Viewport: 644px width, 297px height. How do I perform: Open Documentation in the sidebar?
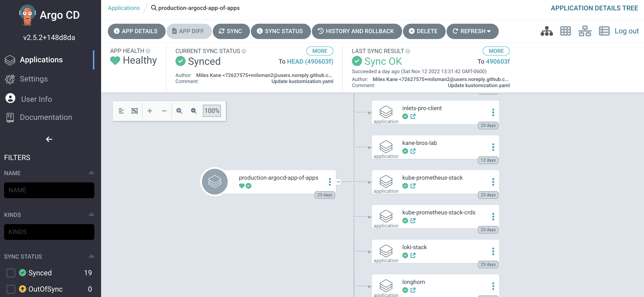point(46,117)
